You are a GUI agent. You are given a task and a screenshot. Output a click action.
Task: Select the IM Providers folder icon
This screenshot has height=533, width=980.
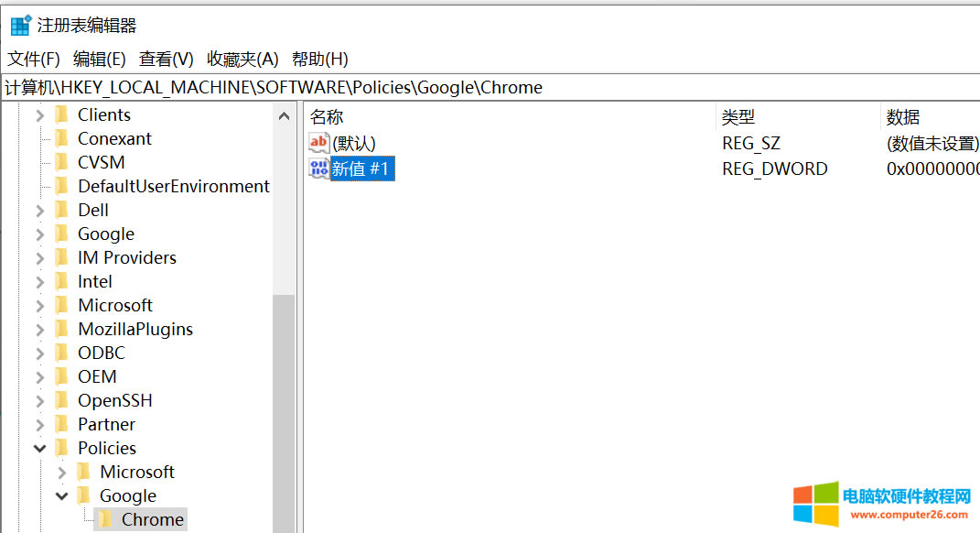coord(62,257)
